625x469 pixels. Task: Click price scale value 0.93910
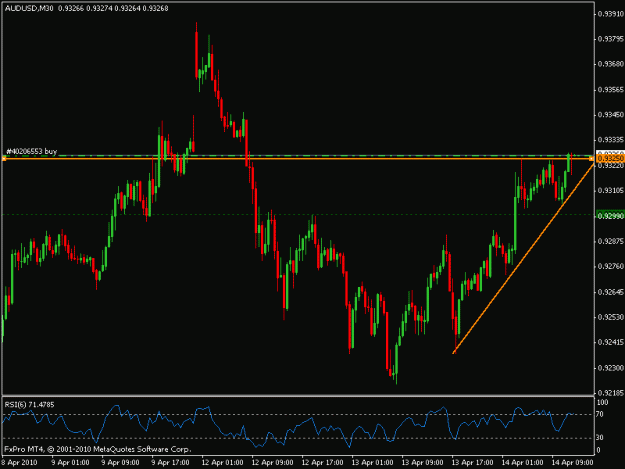(x=611, y=14)
